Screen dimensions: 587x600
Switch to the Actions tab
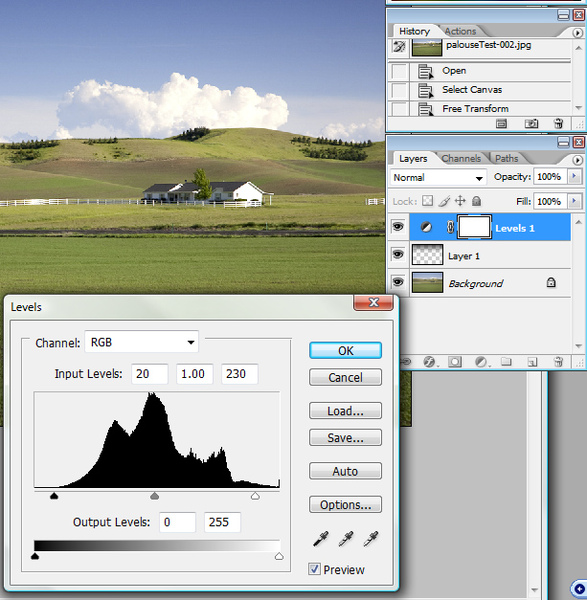pyautogui.click(x=460, y=31)
